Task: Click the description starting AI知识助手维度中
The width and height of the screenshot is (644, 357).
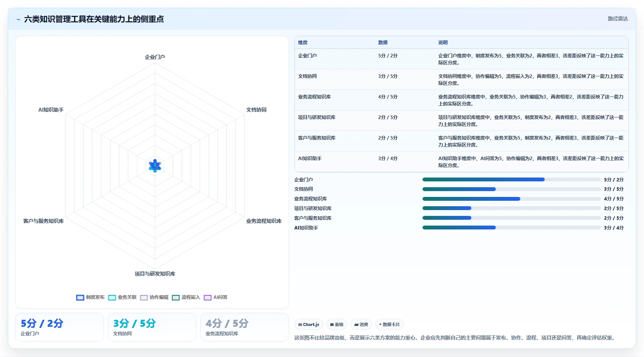Action: 531,162
